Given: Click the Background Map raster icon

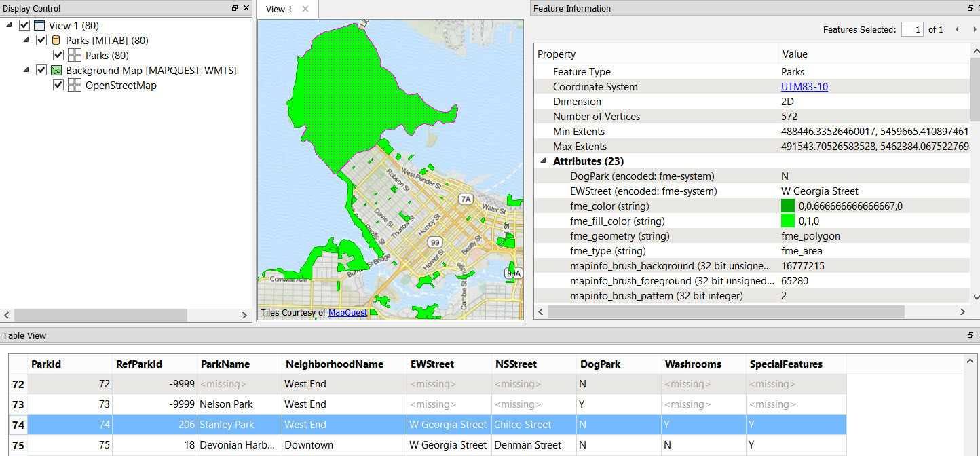Looking at the screenshot, I should pos(56,71).
